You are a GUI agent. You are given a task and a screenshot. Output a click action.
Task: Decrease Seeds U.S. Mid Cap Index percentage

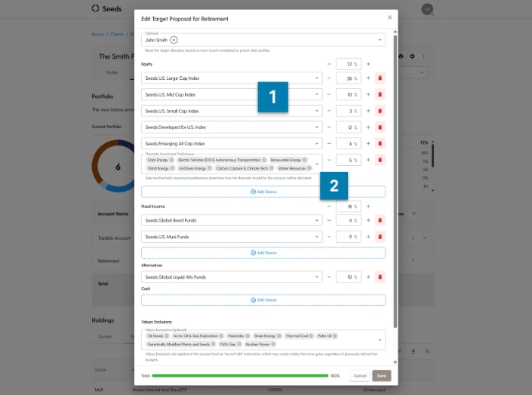(x=329, y=94)
